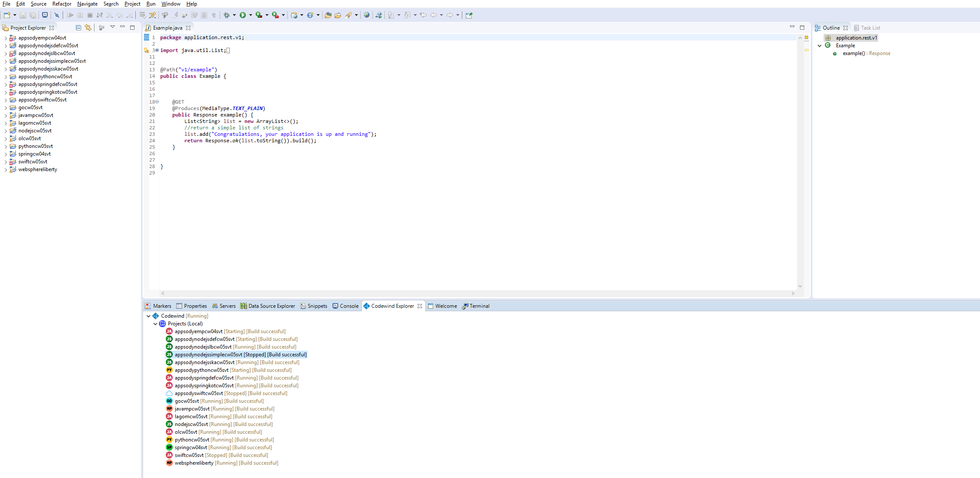Open the New wizard toolbar icon
Viewport: 980px width, 478px height.
(7, 15)
